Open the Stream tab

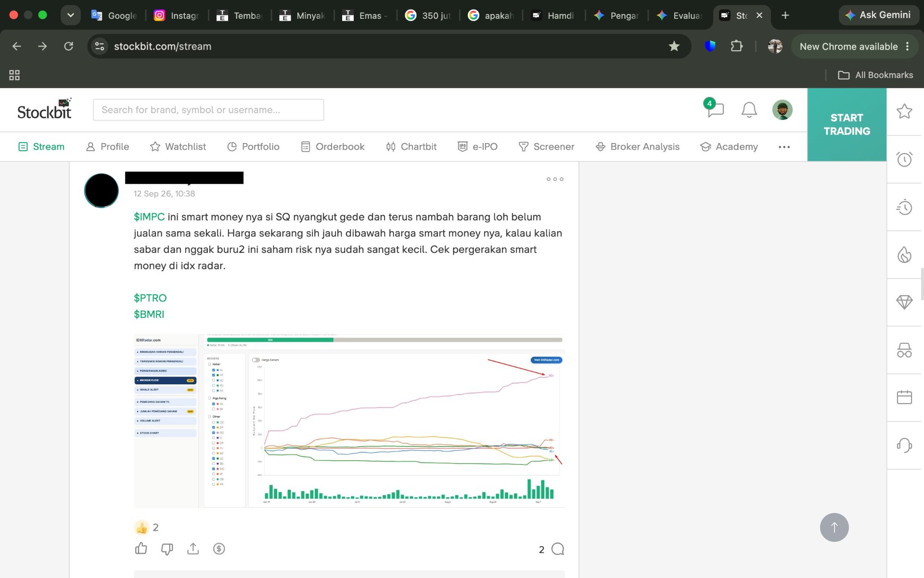[x=41, y=146]
